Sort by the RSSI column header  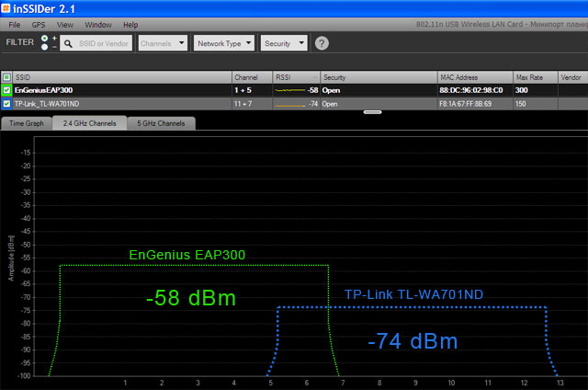coord(296,77)
